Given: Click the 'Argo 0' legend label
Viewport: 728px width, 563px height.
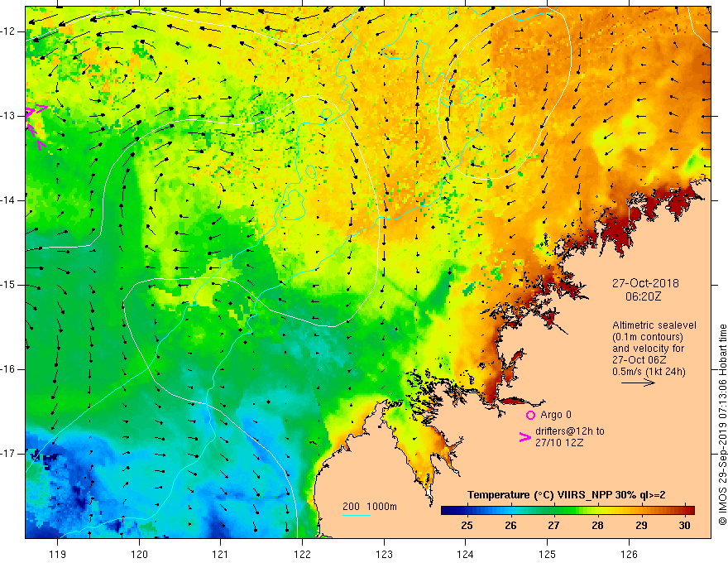Looking at the screenshot, I should point(556,415).
